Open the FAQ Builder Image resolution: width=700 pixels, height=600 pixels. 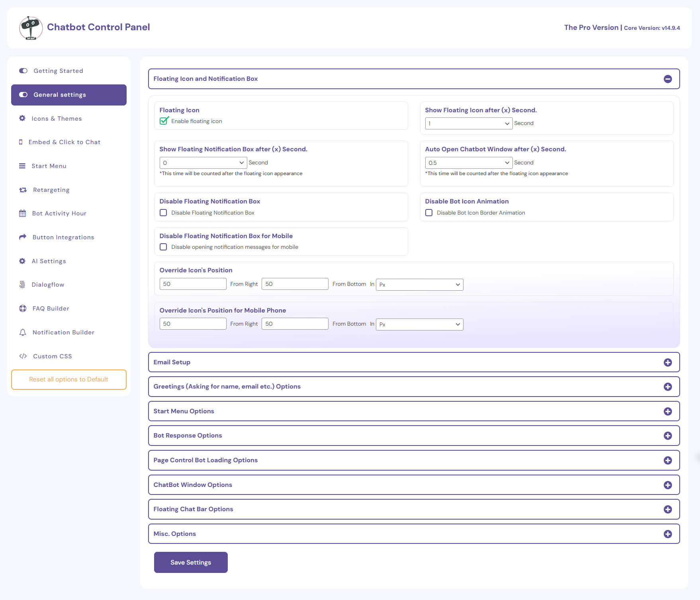tap(69, 309)
